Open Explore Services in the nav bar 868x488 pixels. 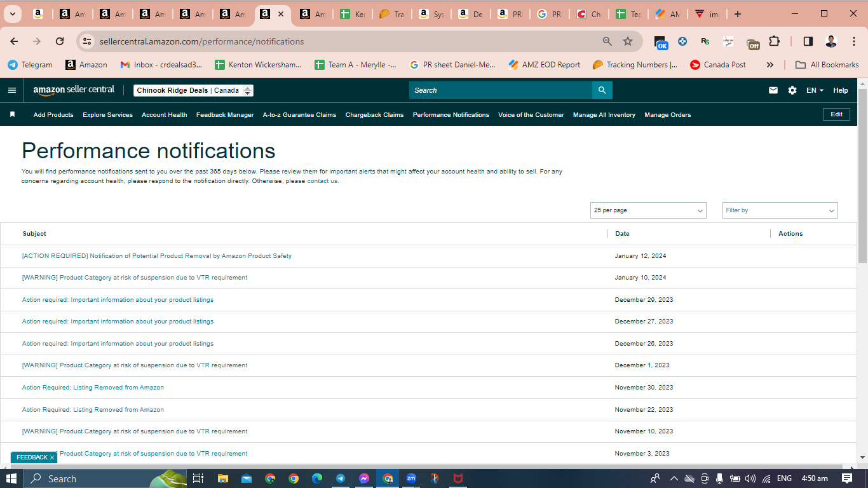point(107,115)
